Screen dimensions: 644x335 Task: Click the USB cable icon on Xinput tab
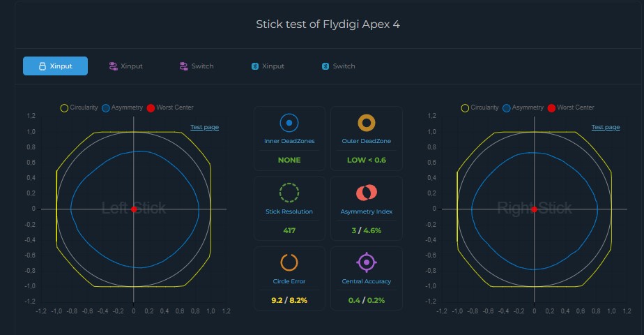click(43, 66)
